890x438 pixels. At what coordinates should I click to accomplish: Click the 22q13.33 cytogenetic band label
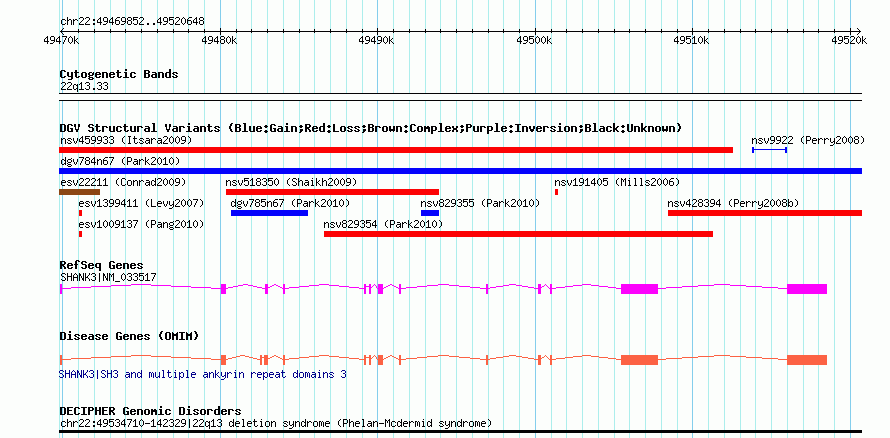click(x=85, y=87)
